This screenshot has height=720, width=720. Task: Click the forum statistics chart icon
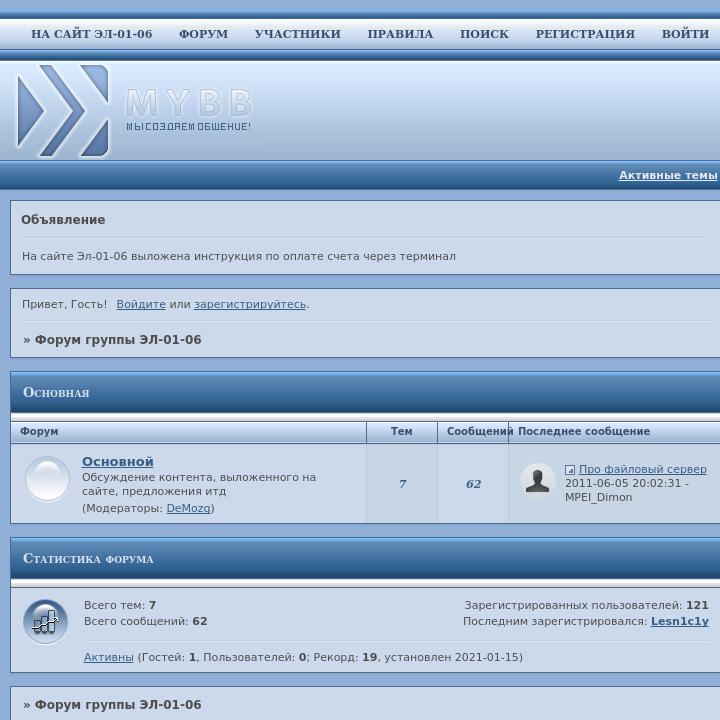coord(45,622)
